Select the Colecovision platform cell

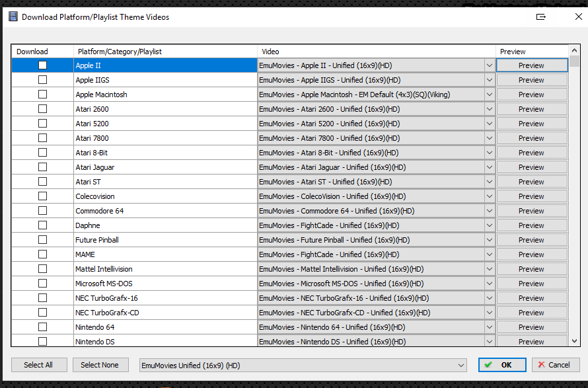tap(165, 196)
